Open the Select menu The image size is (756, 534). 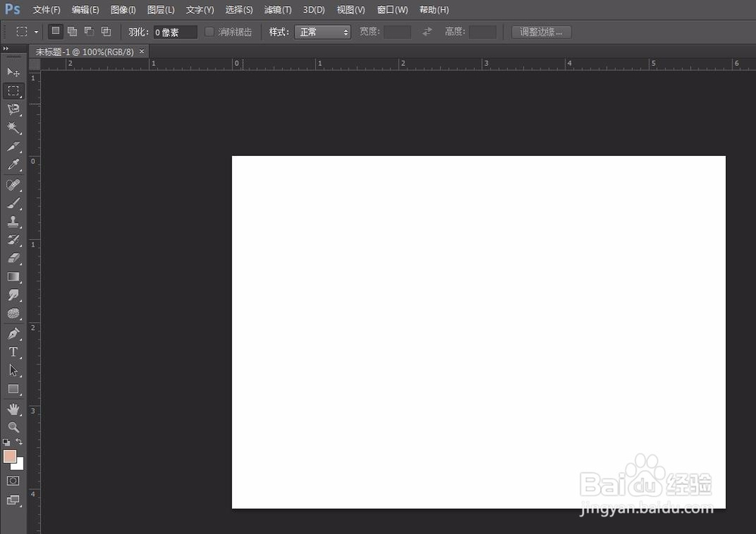pos(239,10)
